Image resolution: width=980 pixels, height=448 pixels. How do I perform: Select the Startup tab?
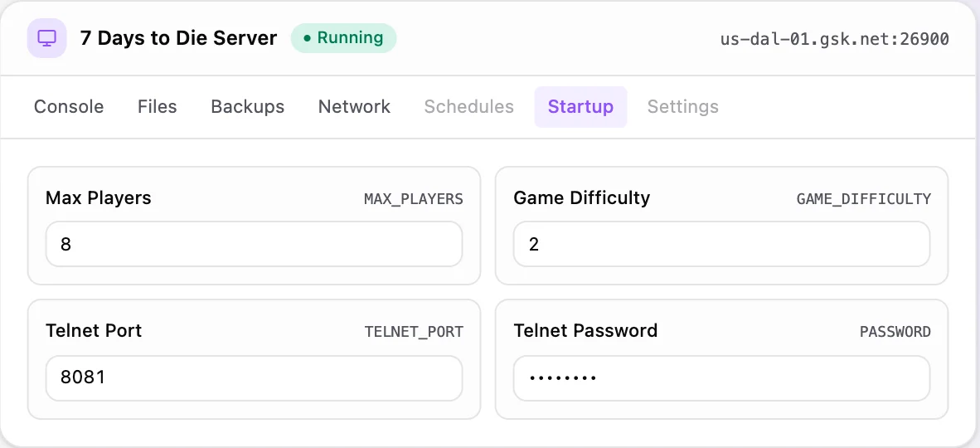click(x=580, y=107)
